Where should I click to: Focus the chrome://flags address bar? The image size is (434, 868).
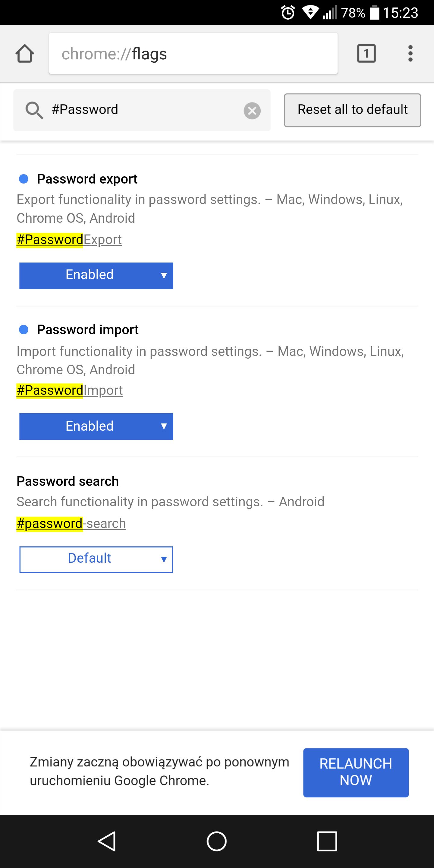point(193,53)
